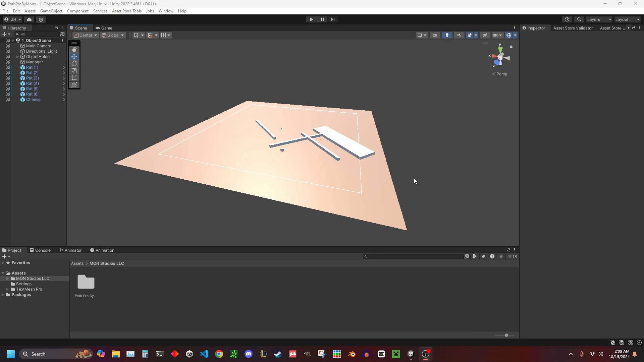Image resolution: width=644 pixels, height=362 pixels.
Task: Open Rat (3) prefab arrow
Action: click(64, 78)
